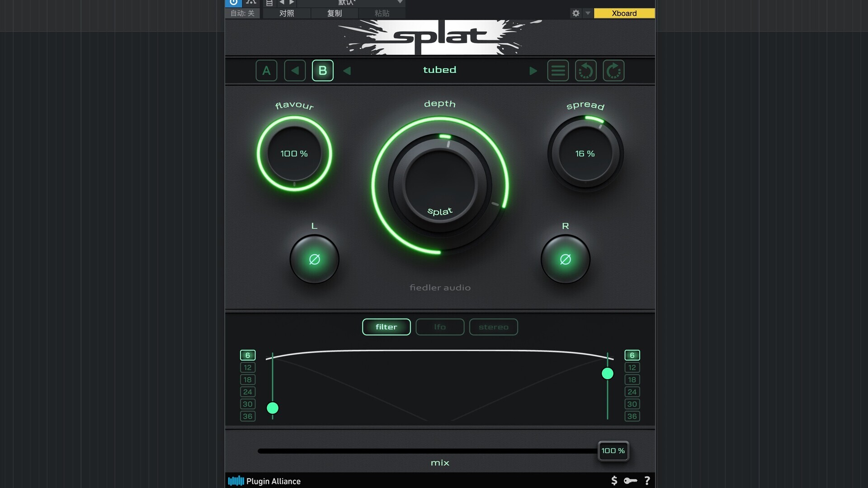The height and width of the screenshot is (488, 868).
Task: Adjust the flavour knob showing 100 %
Action: tap(294, 154)
